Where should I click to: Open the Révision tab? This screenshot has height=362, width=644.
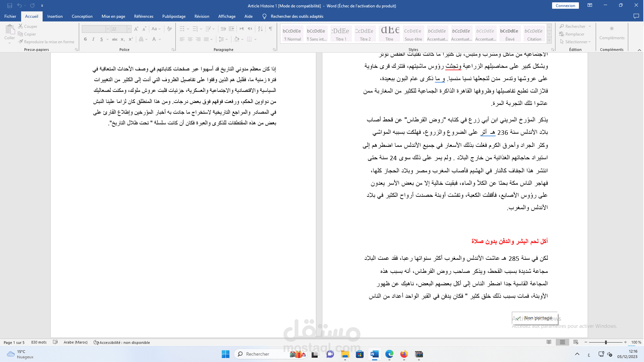202,16
